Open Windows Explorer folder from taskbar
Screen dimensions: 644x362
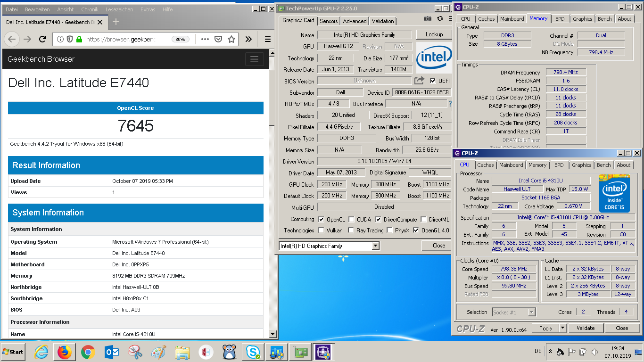point(182,352)
